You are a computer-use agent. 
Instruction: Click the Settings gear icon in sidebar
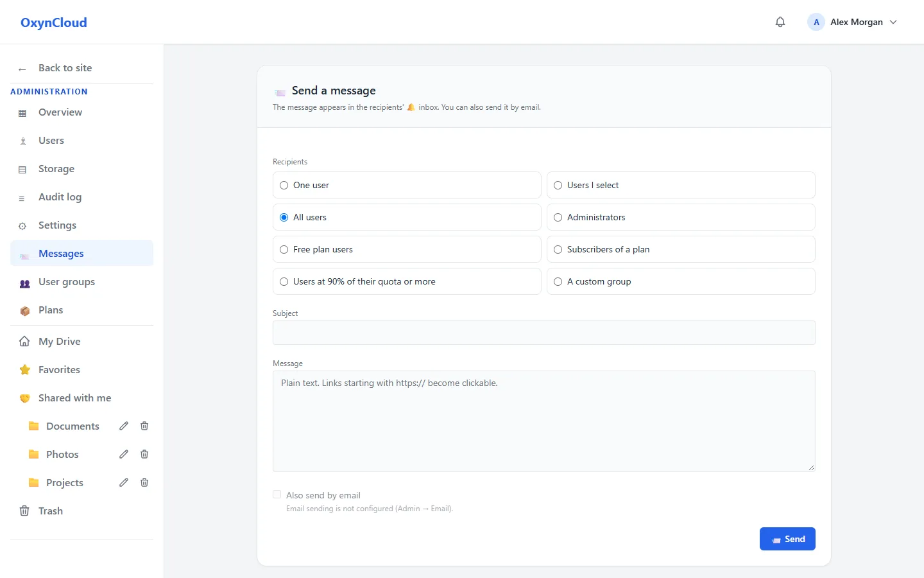[22, 226]
